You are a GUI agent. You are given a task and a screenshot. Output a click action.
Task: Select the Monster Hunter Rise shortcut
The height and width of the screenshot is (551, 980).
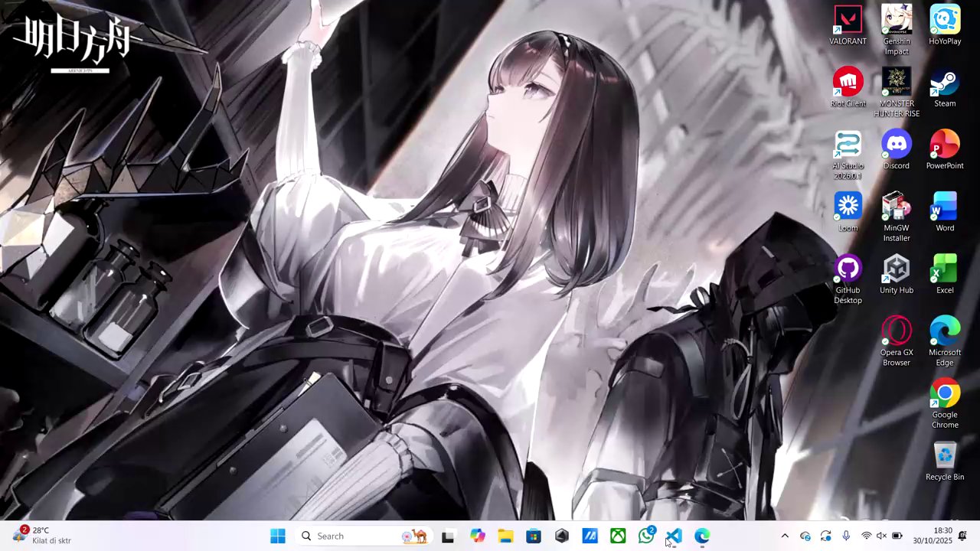897,93
